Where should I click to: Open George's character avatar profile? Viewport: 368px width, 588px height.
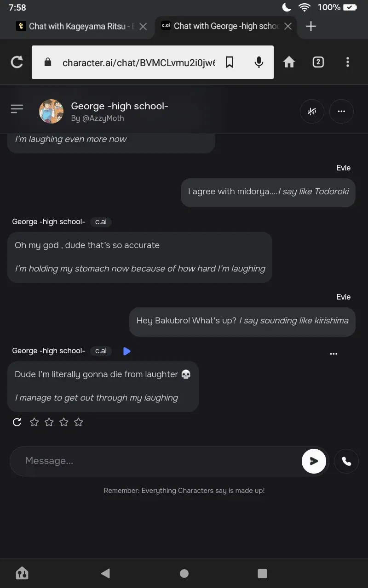(51, 111)
